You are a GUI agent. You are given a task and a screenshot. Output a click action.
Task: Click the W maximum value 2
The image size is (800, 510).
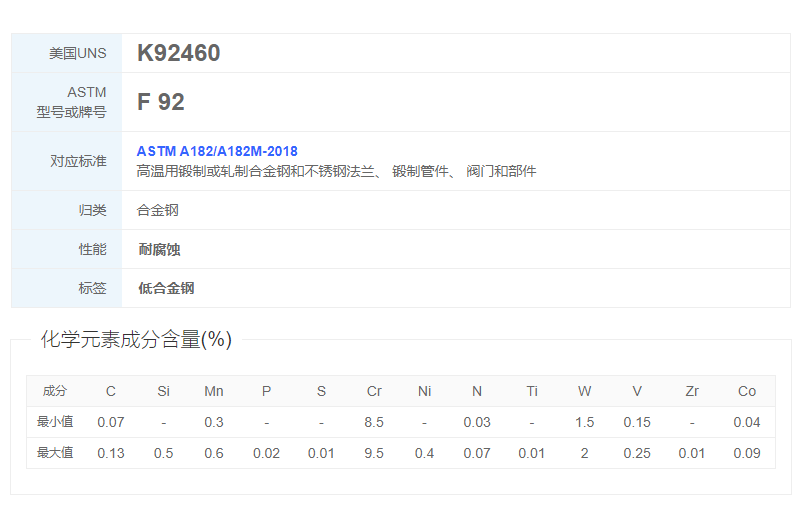[585, 453]
